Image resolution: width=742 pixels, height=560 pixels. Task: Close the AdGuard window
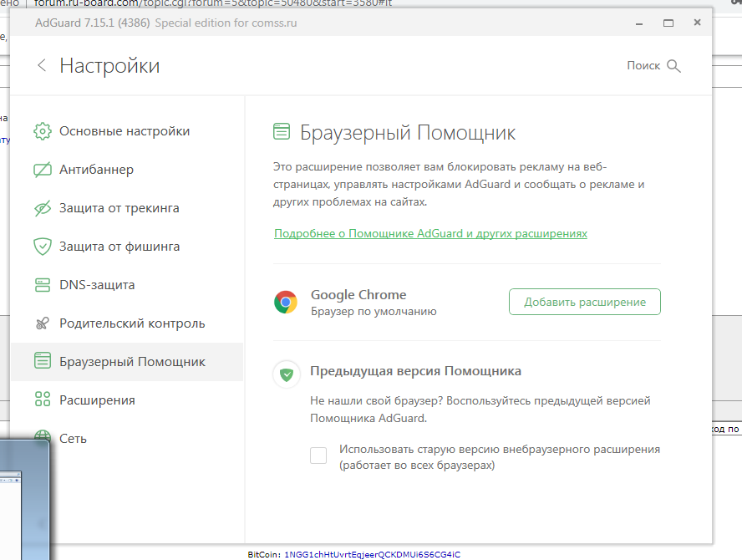point(697,23)
